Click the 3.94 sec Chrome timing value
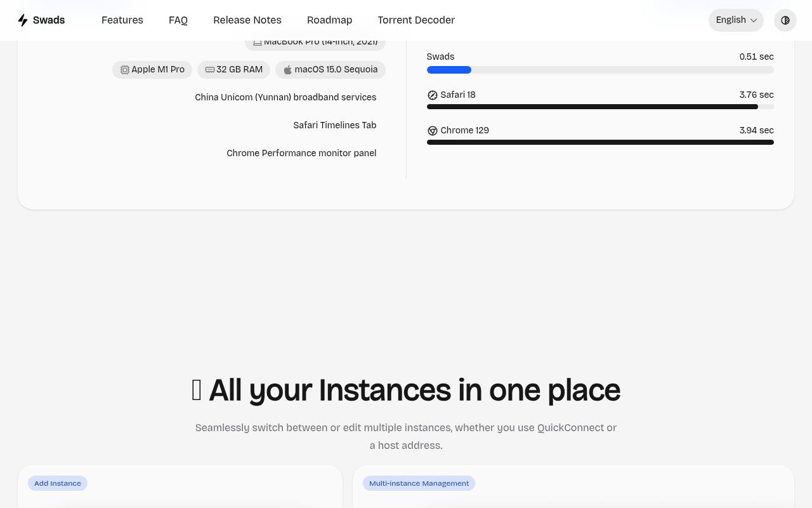This screenshot has width=812, height=508. tap(756, 130)
